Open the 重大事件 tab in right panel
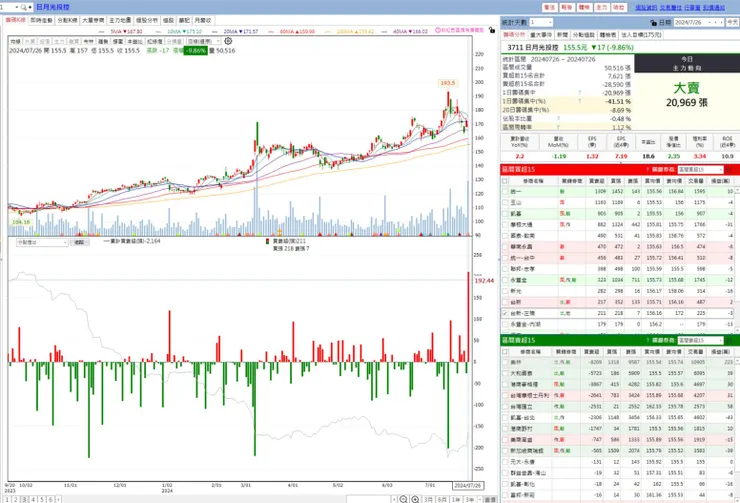 click(x=541, y=35)
